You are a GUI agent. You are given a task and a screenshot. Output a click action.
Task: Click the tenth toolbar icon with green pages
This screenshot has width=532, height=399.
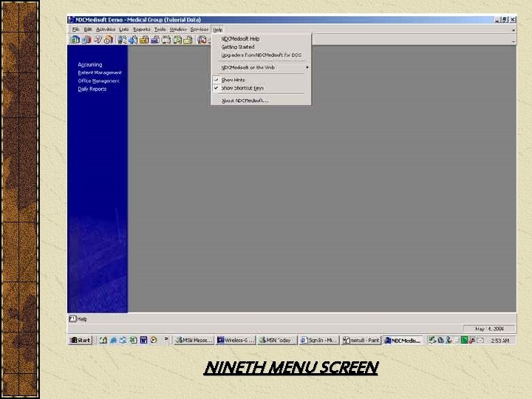[x=177, y=40]
